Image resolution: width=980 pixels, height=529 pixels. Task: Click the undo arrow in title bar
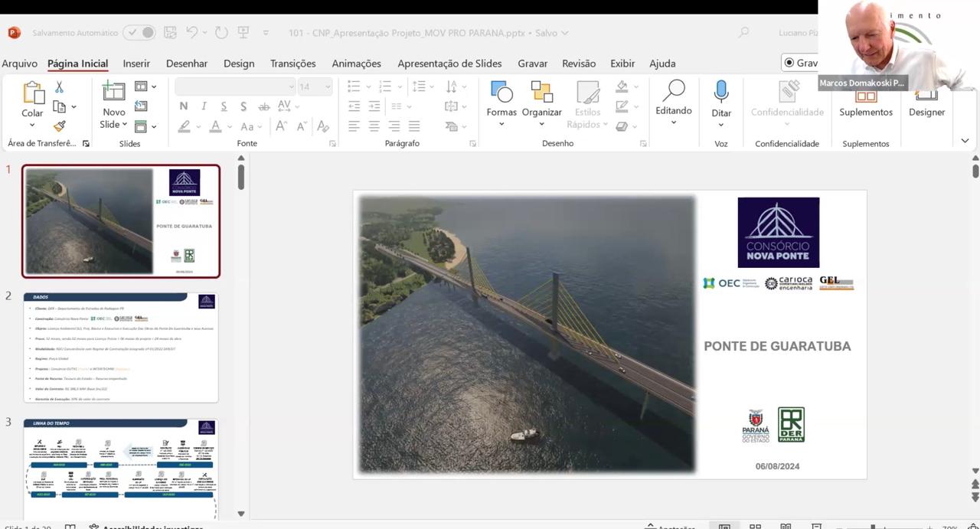click(x=192, y=33)
